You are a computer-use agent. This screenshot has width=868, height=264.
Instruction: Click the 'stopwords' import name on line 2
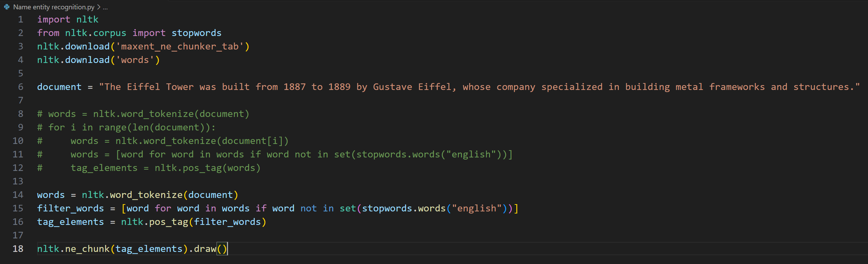click(196, 33)
